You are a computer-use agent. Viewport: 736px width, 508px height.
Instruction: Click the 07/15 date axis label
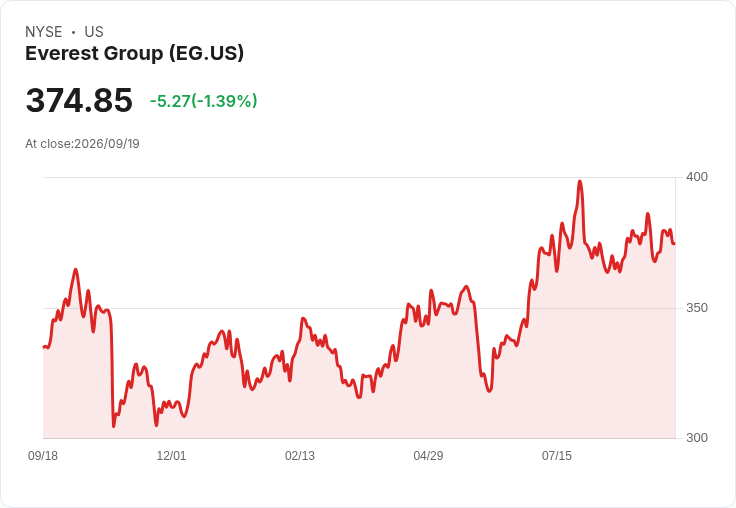pos(557,455)
